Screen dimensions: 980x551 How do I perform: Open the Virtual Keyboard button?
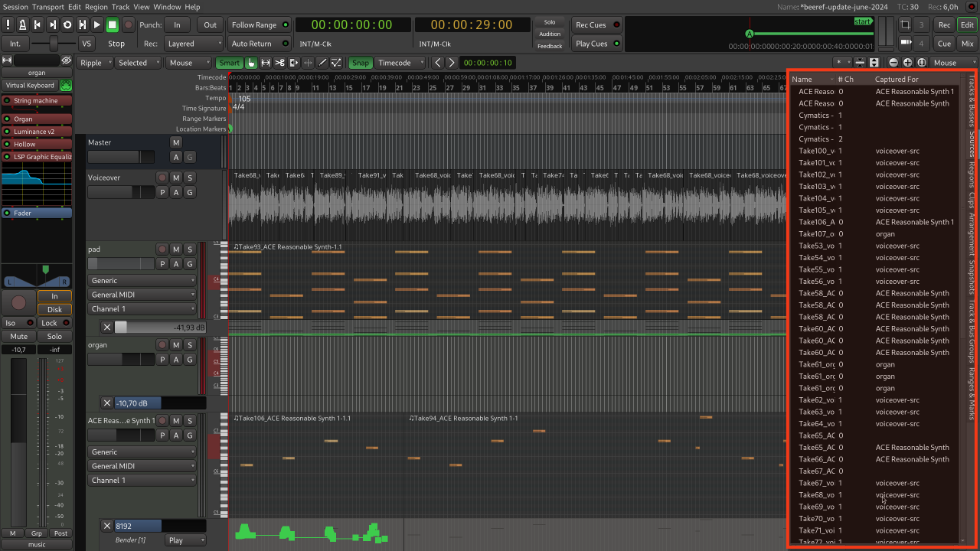pyautogui.click(x=31, y=86)
